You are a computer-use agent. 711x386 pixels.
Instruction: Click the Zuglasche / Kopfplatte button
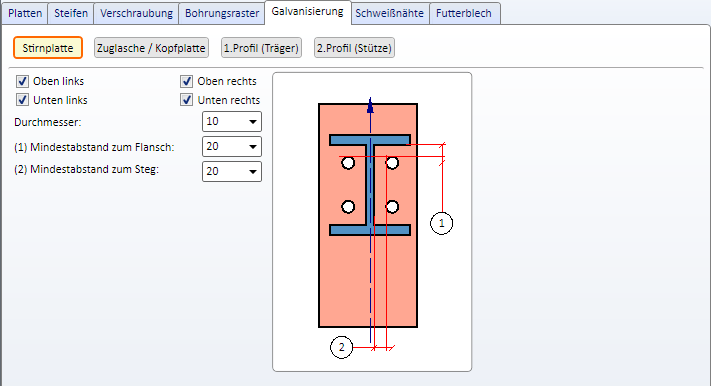click(x=151, y=48)
